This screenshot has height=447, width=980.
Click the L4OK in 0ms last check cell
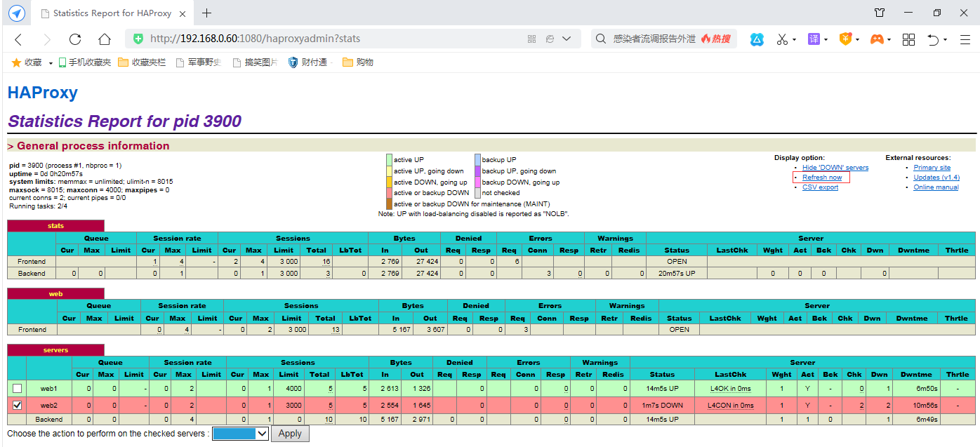pyautogui.click(x=730, y=388)
